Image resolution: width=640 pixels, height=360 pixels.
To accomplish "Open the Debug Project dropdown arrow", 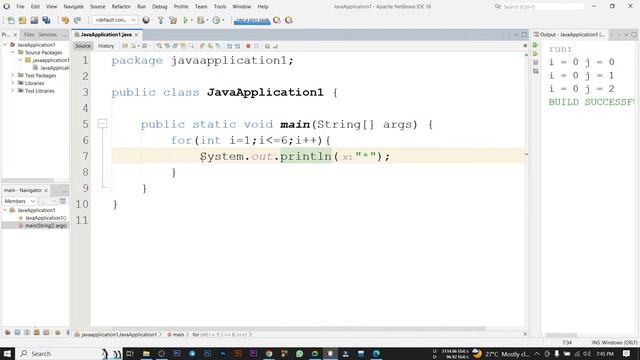I will coord(207,20).
